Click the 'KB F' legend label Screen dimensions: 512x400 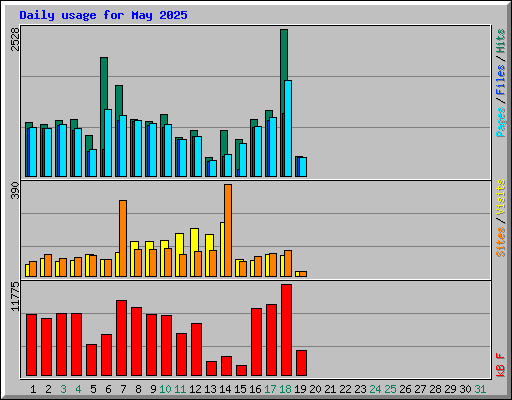(x=501, y=365)
